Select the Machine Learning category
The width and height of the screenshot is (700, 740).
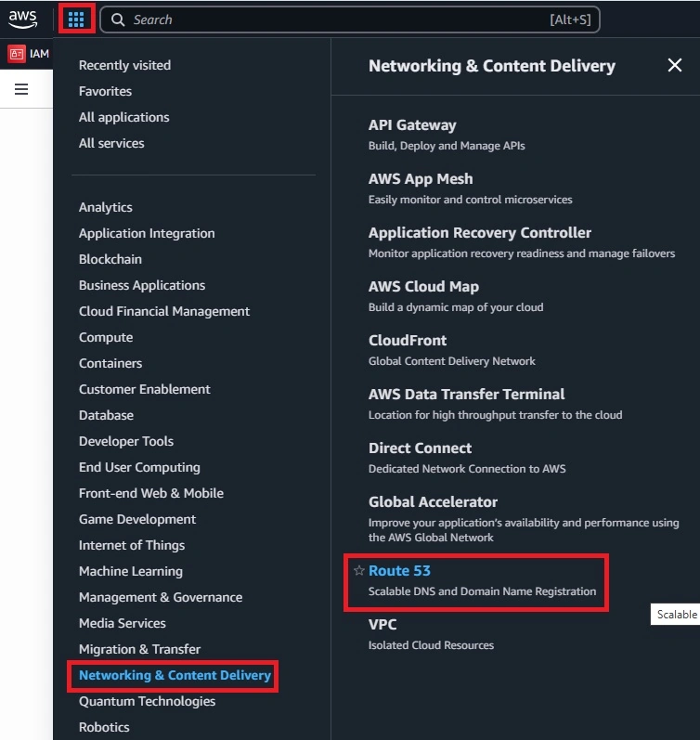click(x=131, y=571)
